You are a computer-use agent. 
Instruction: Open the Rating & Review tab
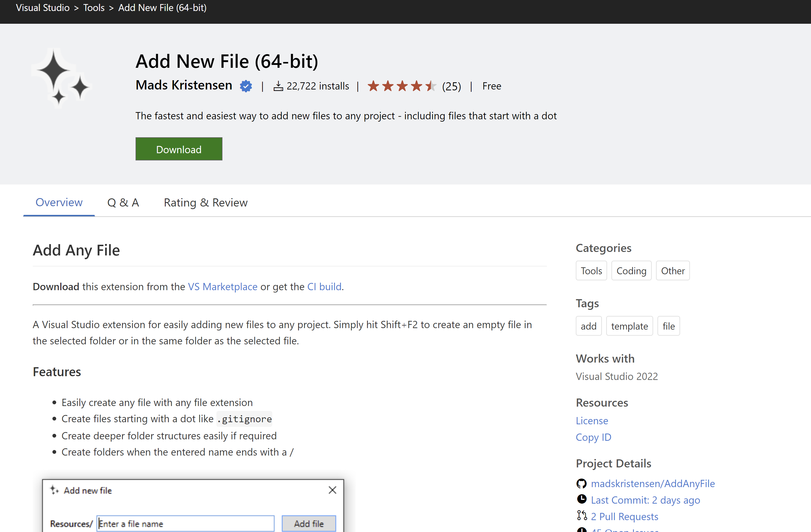pyautogui.click(x=205, y=202)
